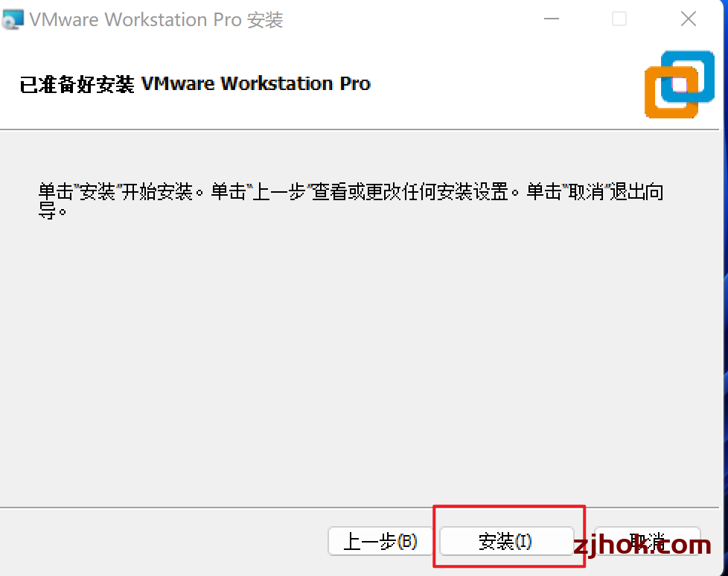This screenshot has height=576, width=728.
Task: Click the grayed-out maximize button
Action: click(x=619, y=19)
